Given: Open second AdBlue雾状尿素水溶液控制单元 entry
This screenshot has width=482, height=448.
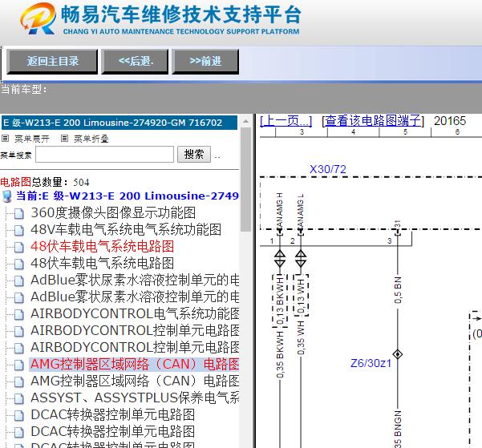Looking at the screenshot, I should click(x=135, y=297).
